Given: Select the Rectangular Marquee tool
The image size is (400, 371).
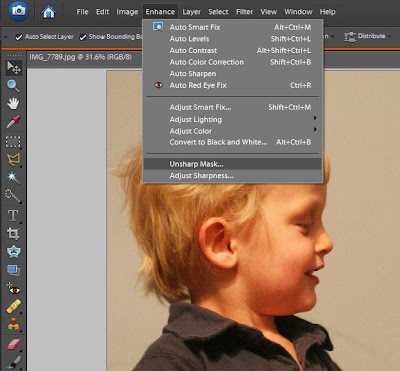Looking at the screenshot, I should pyautogui.click(x=13, y=142).
